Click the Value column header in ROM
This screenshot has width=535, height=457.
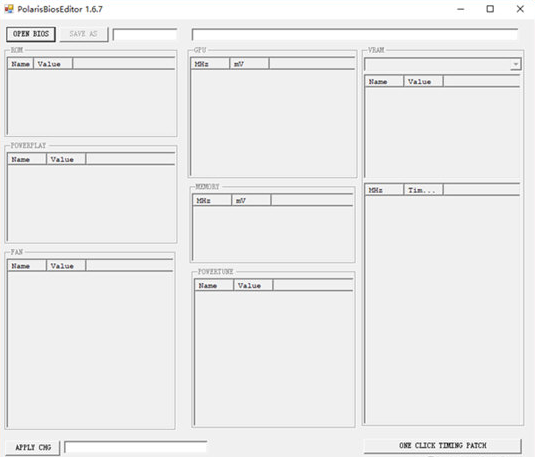(x=53, y=64)
